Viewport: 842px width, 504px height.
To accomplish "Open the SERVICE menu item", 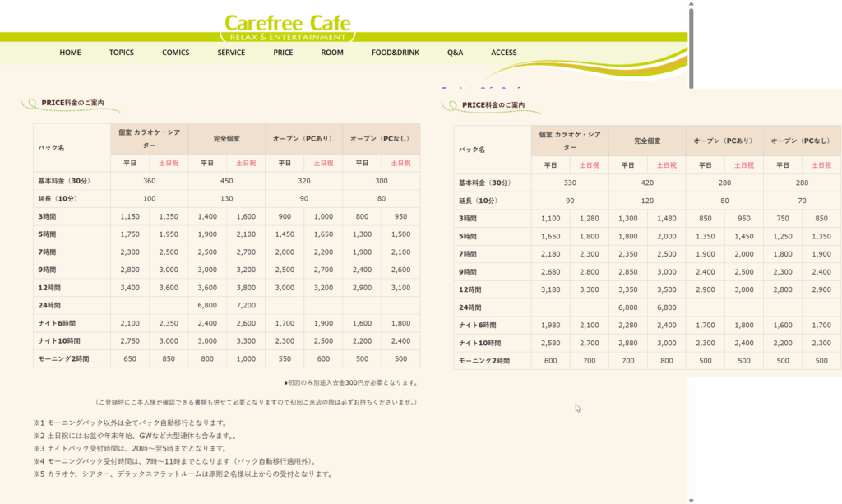I will click(231, 53).
